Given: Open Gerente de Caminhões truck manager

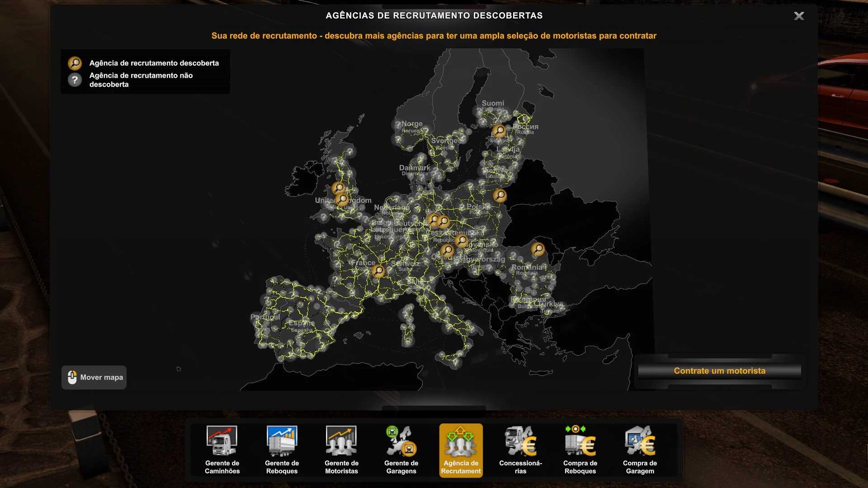Looking at the screenshot, I should coord(222,450).
